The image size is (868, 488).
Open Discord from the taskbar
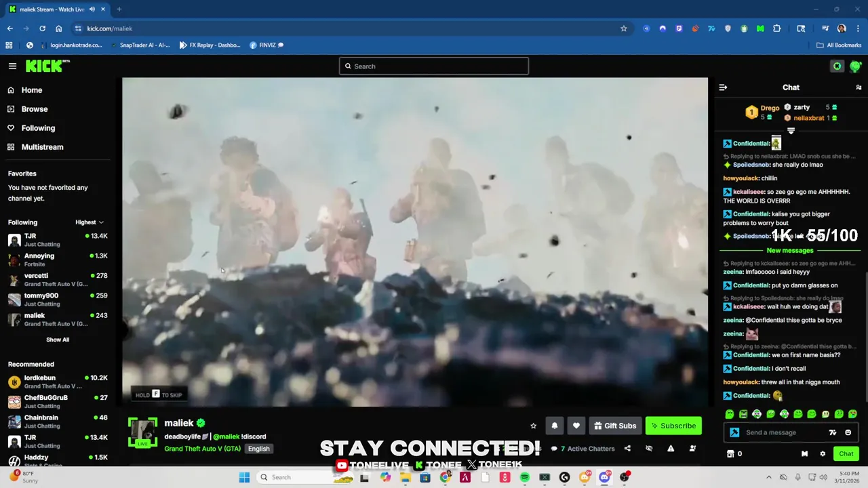(x=604, y=477)
